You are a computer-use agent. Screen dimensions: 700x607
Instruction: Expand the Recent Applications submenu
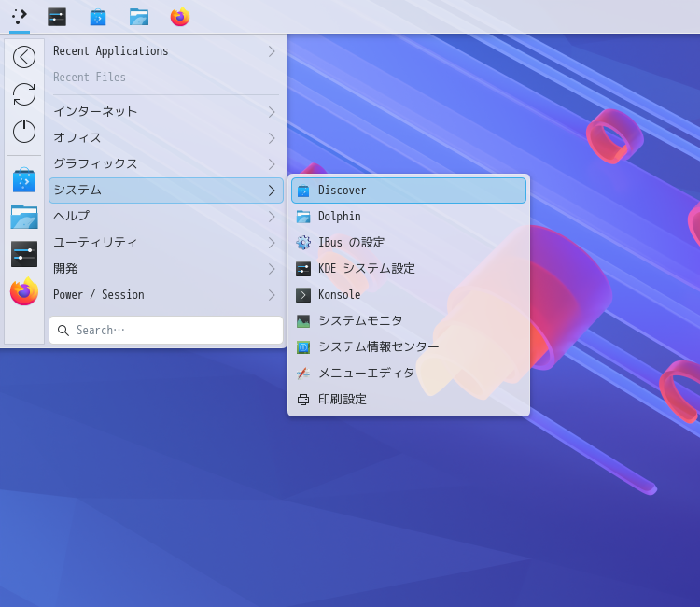(165, 51)
